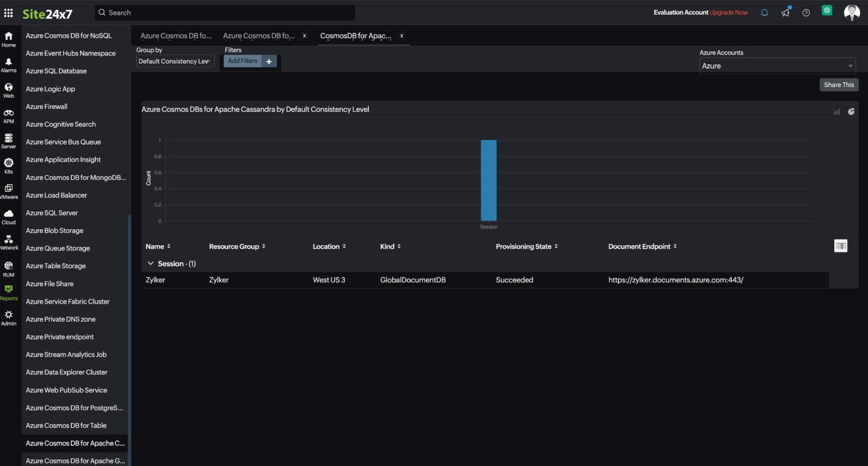Open Azure Web PubSub Service report

66,390
